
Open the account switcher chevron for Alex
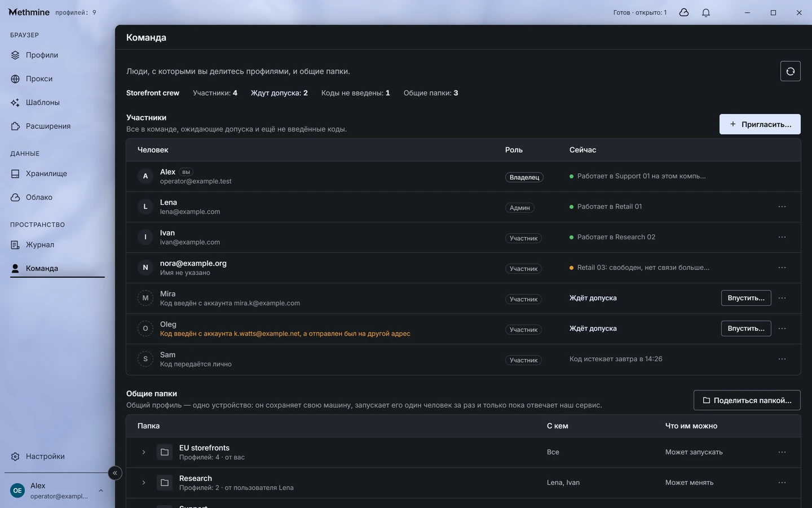pos(101,491)
